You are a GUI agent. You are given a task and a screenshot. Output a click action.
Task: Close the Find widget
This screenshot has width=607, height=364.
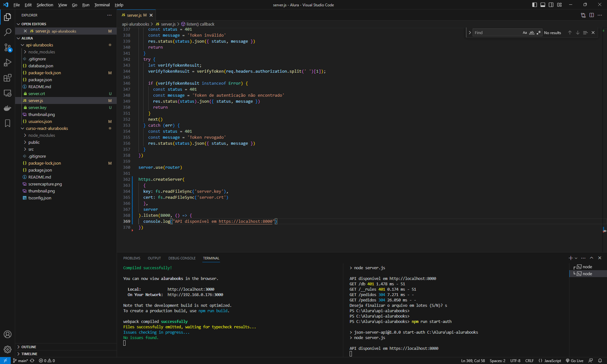click(593, 33)
